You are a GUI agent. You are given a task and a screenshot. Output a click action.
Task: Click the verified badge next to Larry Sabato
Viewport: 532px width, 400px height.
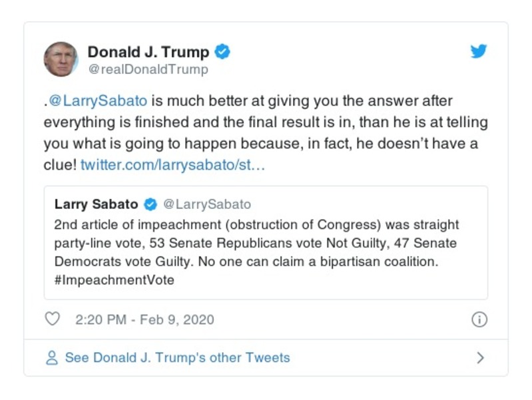pyautogui.click(x=151, y=204)
